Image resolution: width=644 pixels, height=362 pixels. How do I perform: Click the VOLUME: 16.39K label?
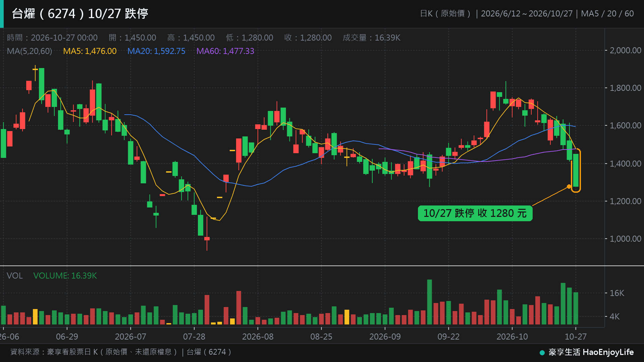click(x=65, y=276)
